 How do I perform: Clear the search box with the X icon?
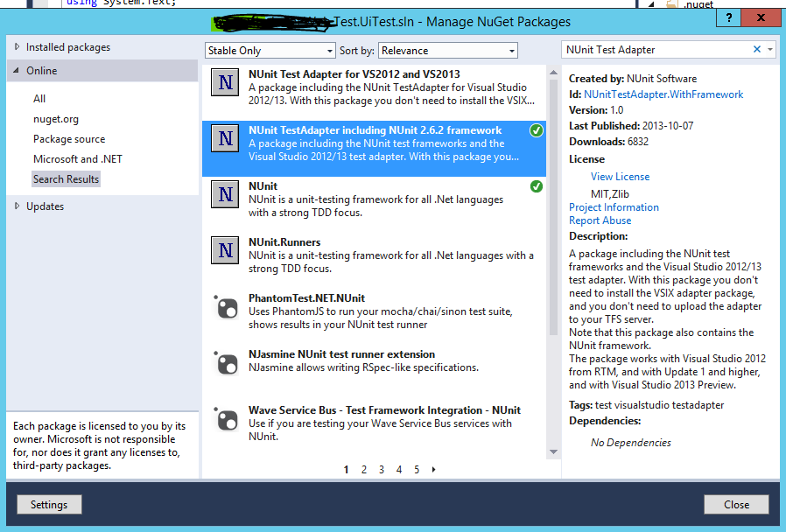[757, 49]
